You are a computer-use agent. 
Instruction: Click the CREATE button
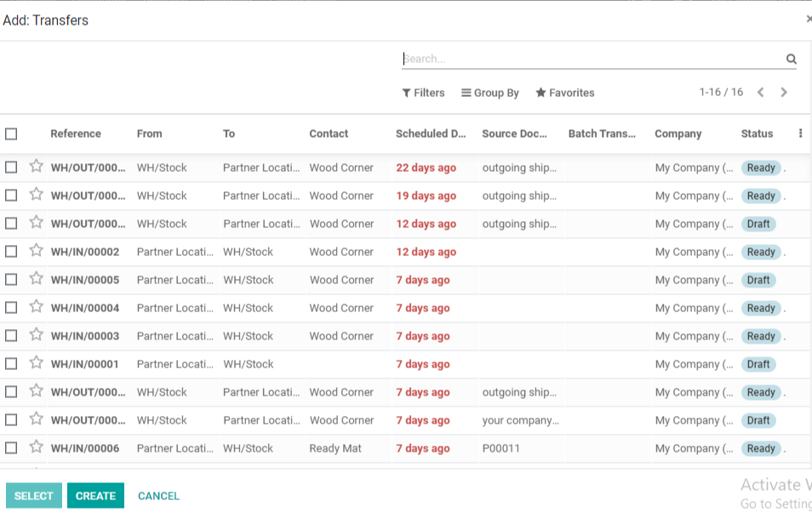click(95, 496)
